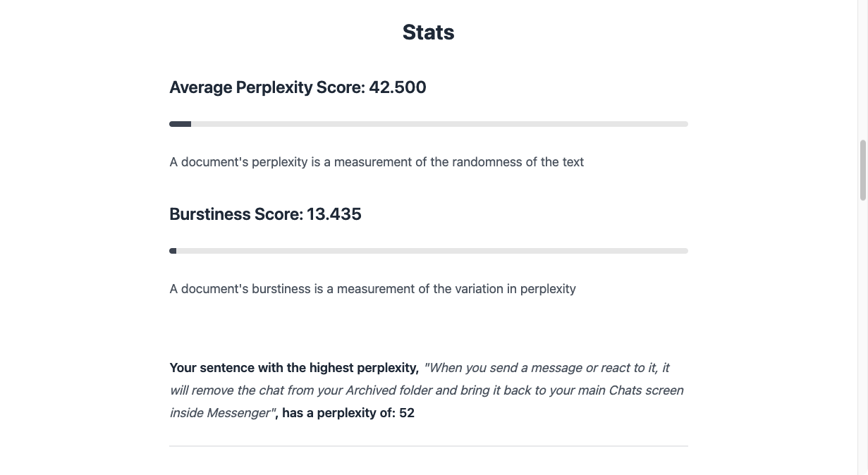Click "has a perplexity of: 52" text
The width and height of the screenshot is (868, 475).
point(348,413)
